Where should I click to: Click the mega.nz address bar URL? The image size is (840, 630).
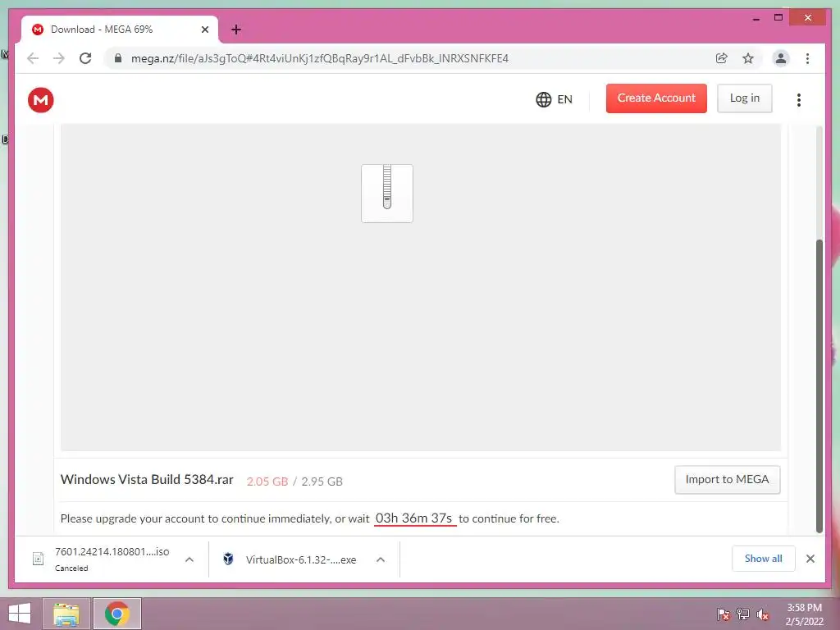pos(319,58)
